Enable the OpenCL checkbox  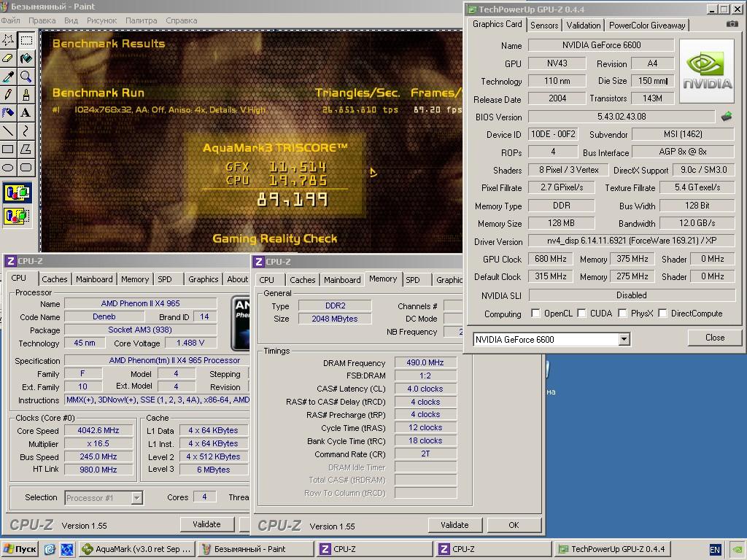coord(535,314)
